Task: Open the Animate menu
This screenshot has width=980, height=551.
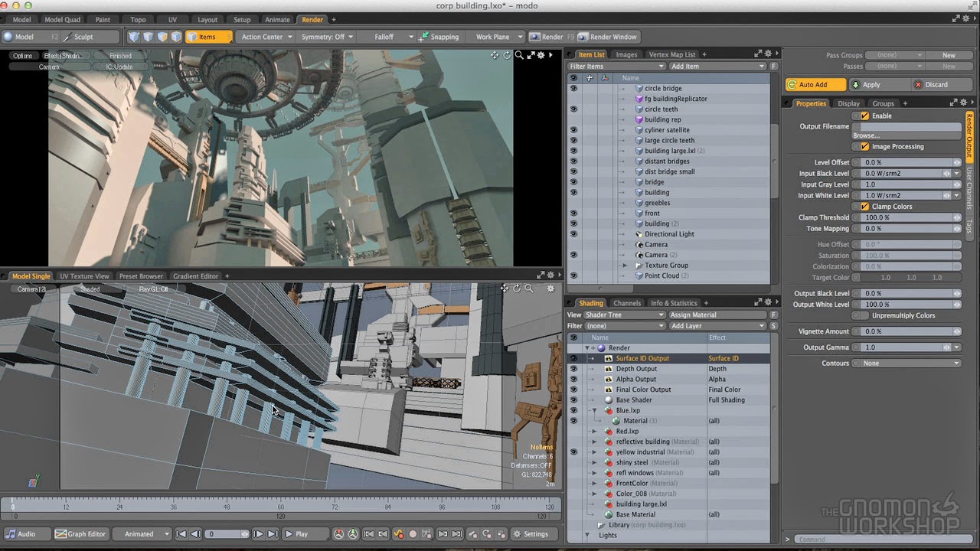Action: pyautogui.click(x=276, y=19)
